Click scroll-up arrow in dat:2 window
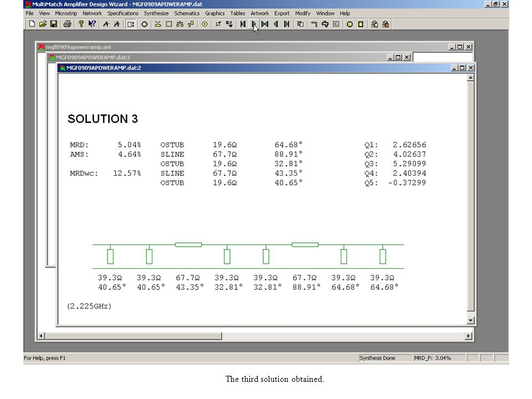The width and height of the screenshot is (532, 399). pos(470,78)
